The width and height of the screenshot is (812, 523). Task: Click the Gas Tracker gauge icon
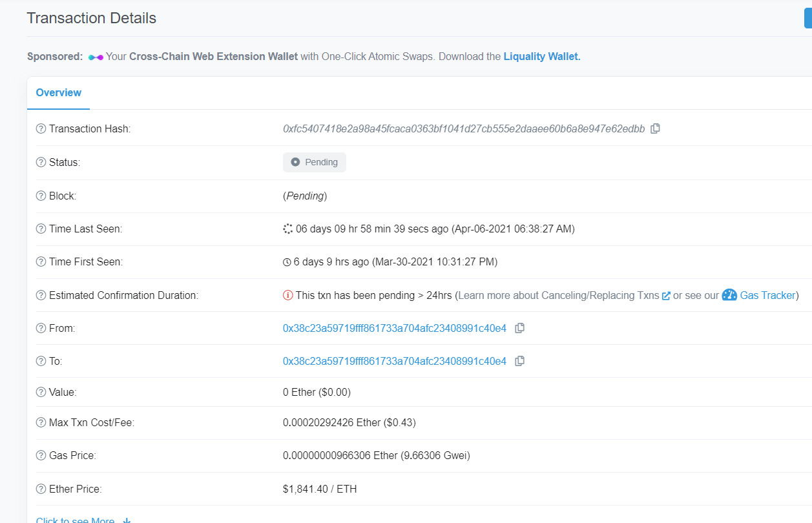(x=729, y=295)
